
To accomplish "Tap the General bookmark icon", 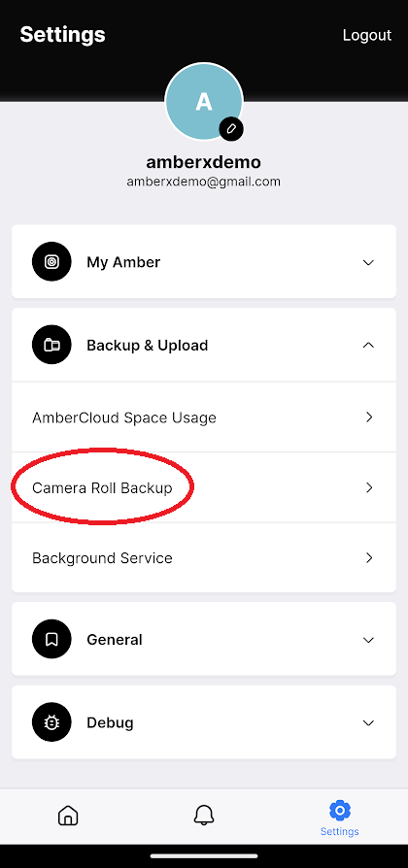I will (x=51, y=640).
